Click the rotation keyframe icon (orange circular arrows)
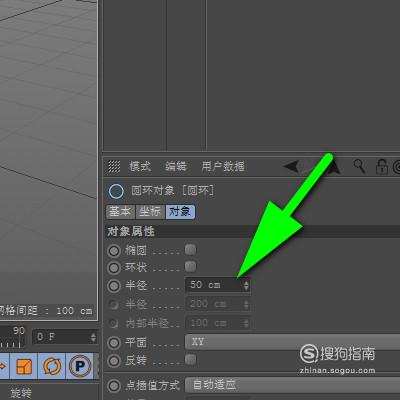400x400 pixels. coord(52,366)
